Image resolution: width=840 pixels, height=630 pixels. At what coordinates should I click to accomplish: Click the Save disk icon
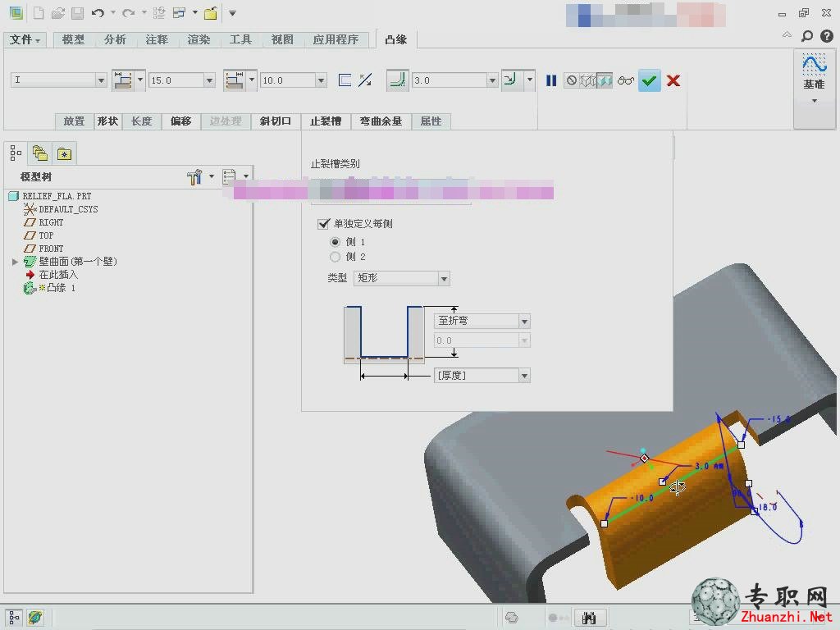[x=78, y=13]
